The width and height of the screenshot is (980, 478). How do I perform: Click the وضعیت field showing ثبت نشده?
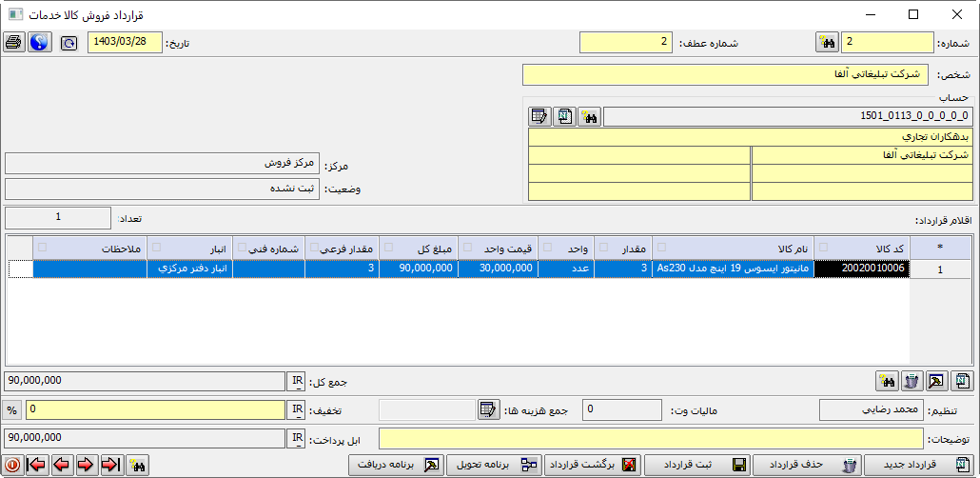pos(161,189)
